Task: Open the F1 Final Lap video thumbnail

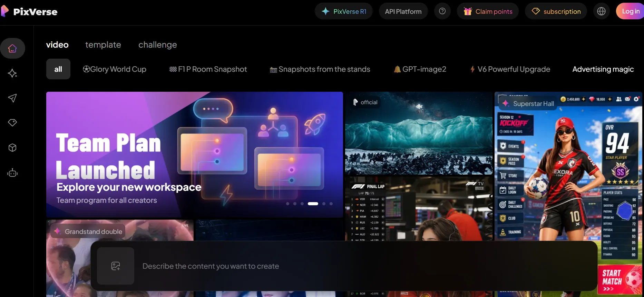Action: point(419,208)
